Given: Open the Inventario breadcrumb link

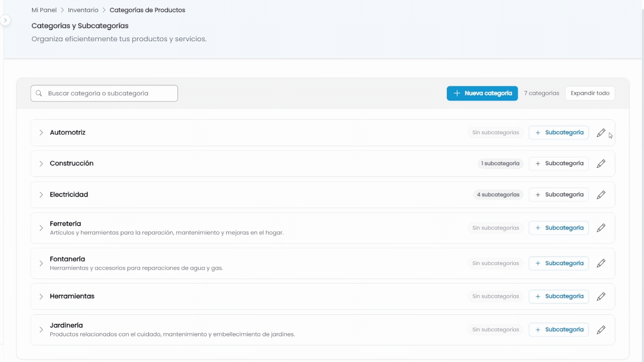Looking at the screenshot, I should pos(83,10).
